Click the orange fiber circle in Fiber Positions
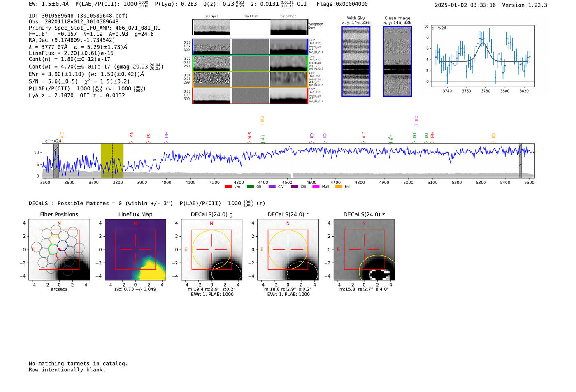576x392 pixels. pos(55,239)
